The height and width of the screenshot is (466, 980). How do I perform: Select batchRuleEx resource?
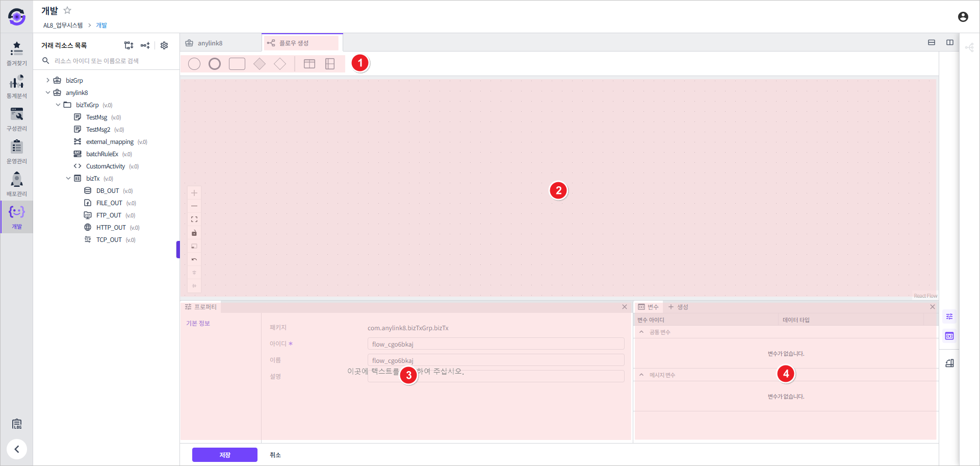(x=102, y=154)
